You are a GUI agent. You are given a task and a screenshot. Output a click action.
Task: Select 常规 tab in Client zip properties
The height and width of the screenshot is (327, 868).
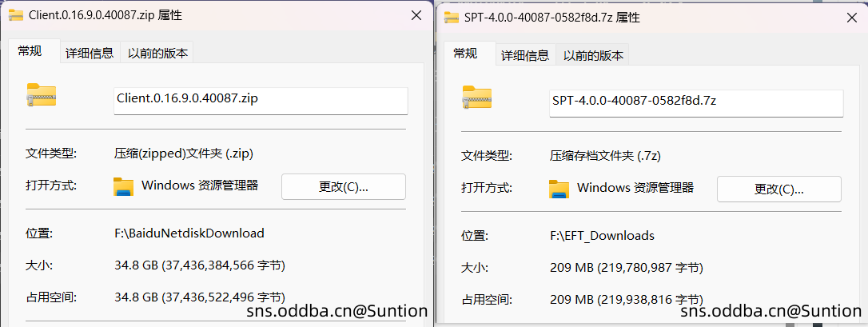30,51
